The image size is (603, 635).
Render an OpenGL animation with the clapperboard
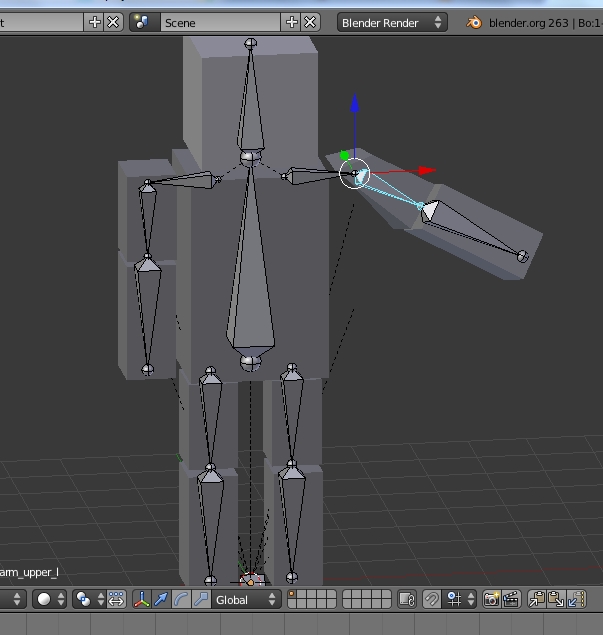pyautogui.click(x=511, y=599)
